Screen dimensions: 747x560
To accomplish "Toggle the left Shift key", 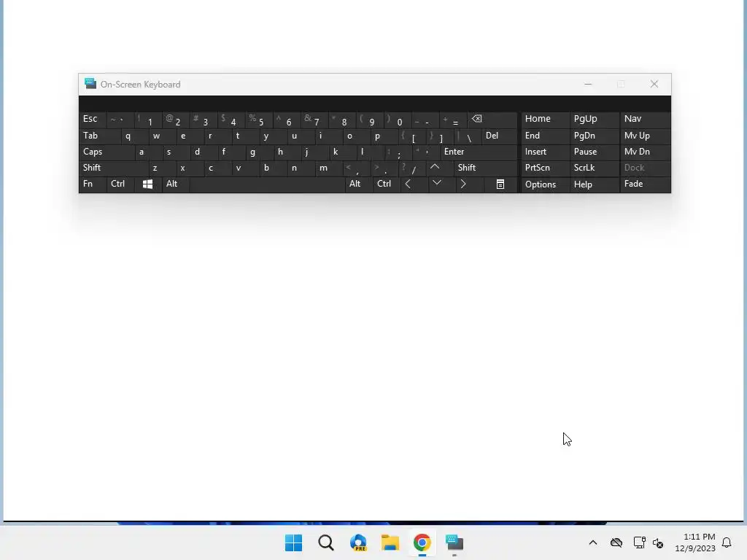I will click(x=114, y=168).
